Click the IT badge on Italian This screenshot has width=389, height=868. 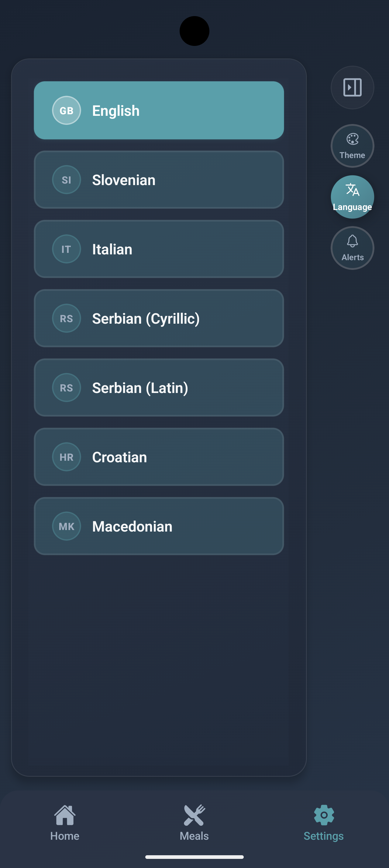point(66,249)
